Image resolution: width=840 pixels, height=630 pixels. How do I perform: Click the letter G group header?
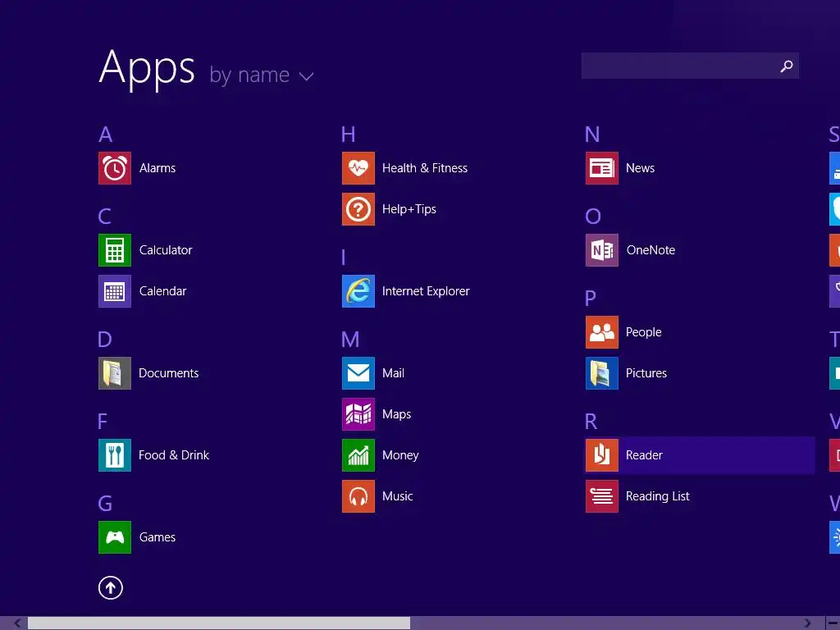click(x=105, y=504)
